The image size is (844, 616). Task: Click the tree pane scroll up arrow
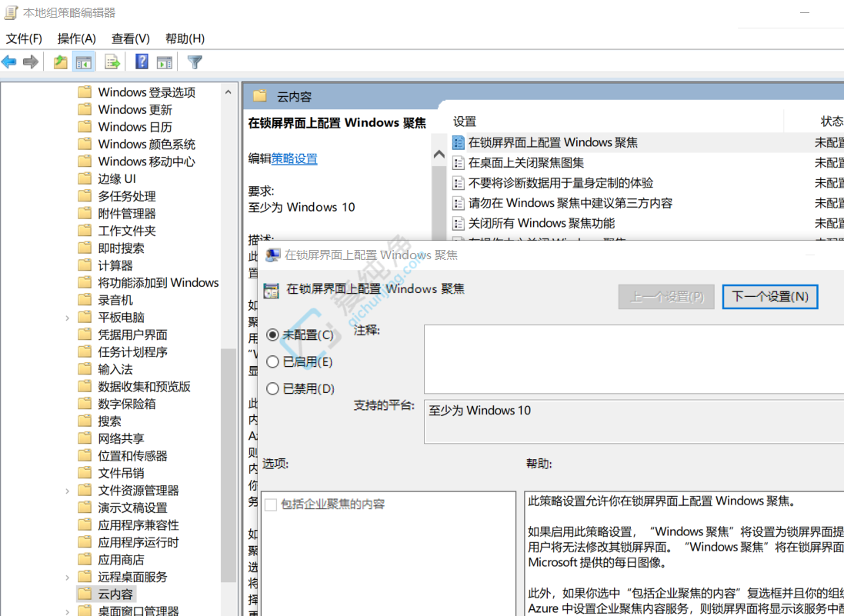(x=229, y=92)
